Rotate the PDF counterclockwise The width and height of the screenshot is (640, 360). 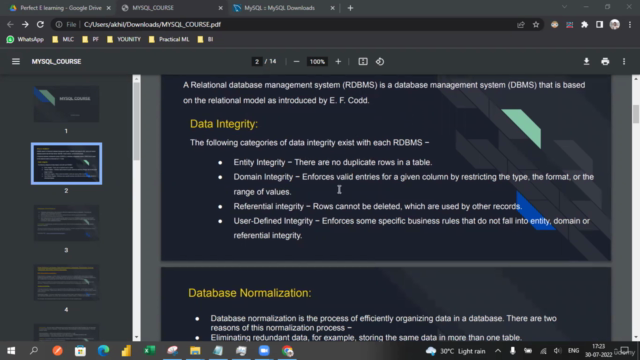(x=380, y=62)
